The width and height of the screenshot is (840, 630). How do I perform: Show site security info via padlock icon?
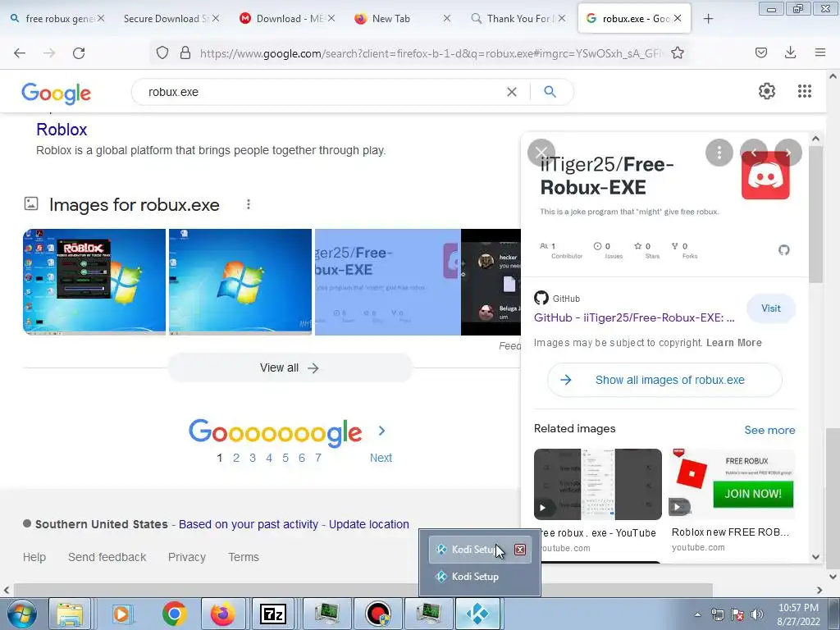185,52
